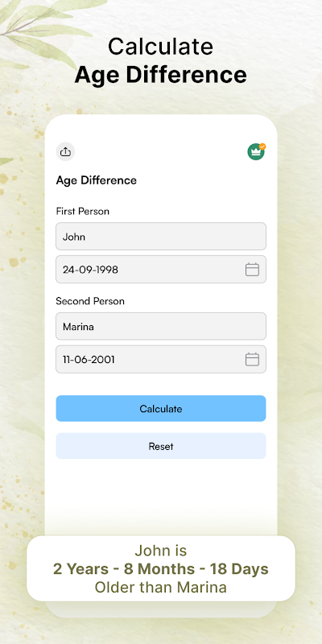Click the 'Second Person' label
This screenshot has height=644, width=322.
tap(90, 301)
